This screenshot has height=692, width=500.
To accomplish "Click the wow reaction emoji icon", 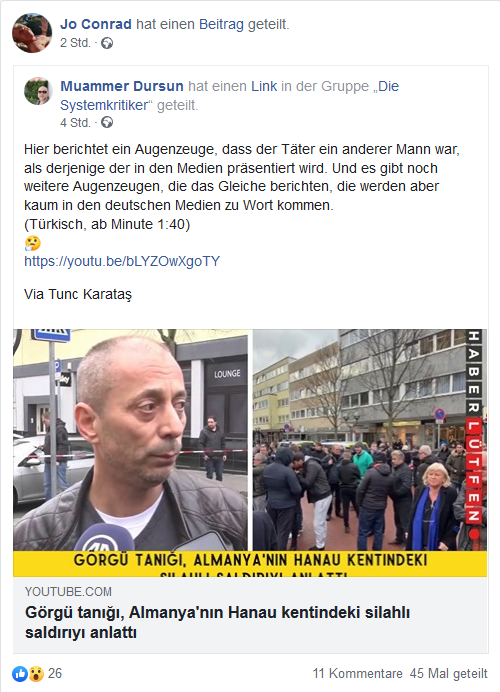I will click(36, 673).
